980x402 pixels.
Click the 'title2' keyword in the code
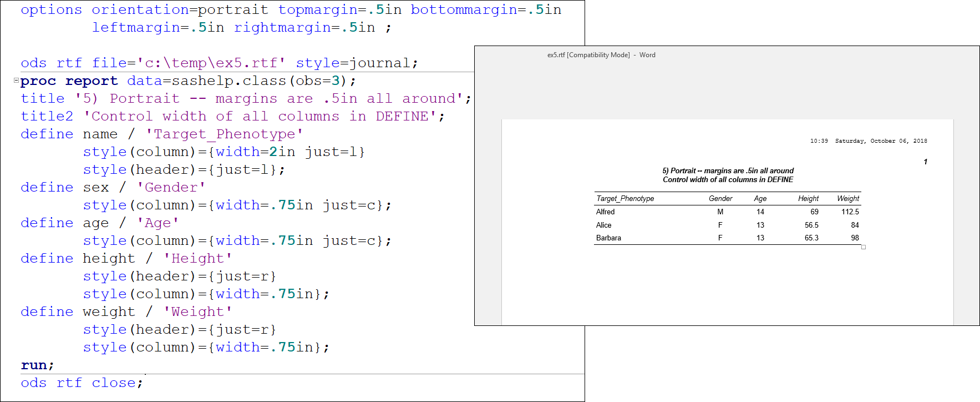(47, 117)
